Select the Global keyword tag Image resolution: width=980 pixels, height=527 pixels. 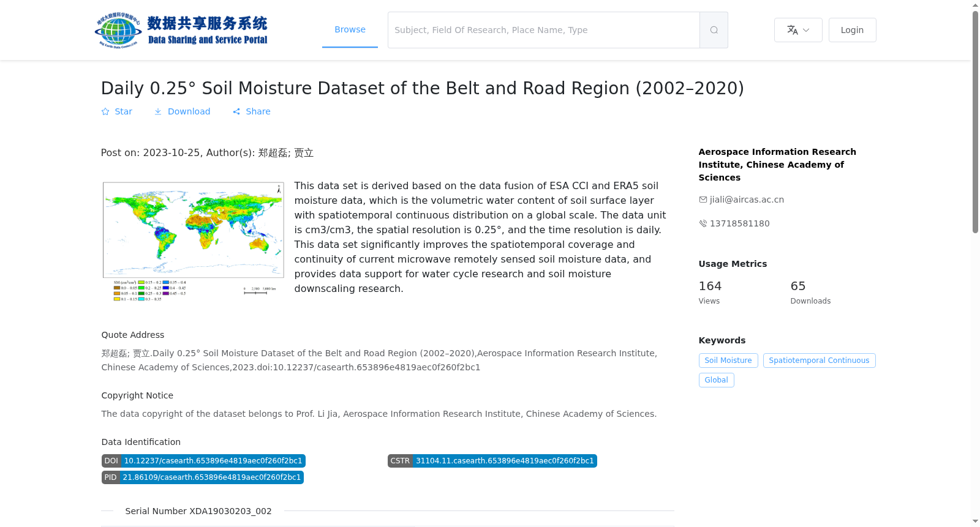(716, 380)
